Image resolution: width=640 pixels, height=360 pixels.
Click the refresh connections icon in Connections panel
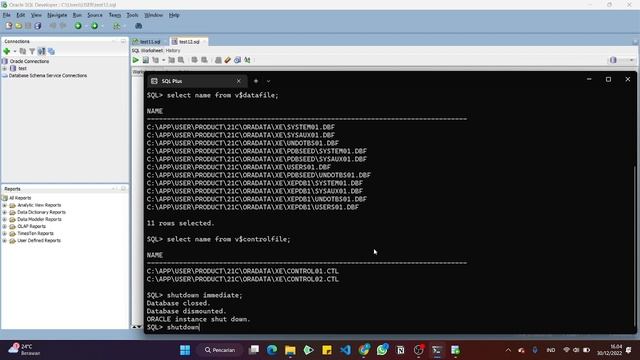(23, 51)
